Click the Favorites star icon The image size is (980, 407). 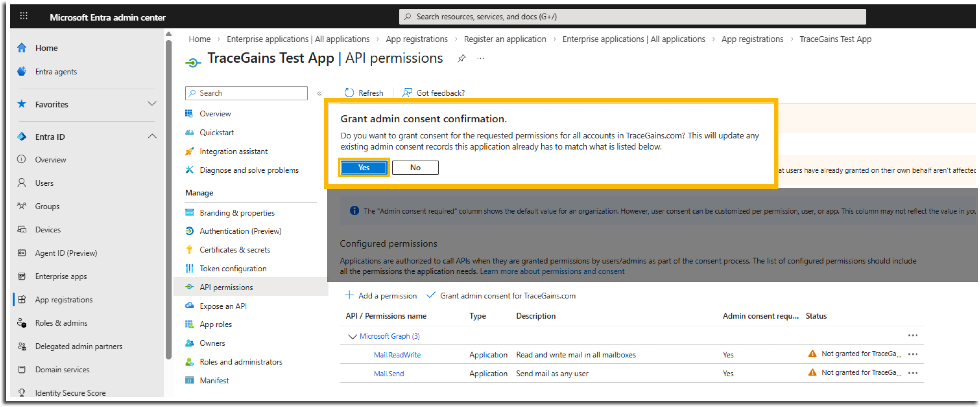tap(22, 104)
